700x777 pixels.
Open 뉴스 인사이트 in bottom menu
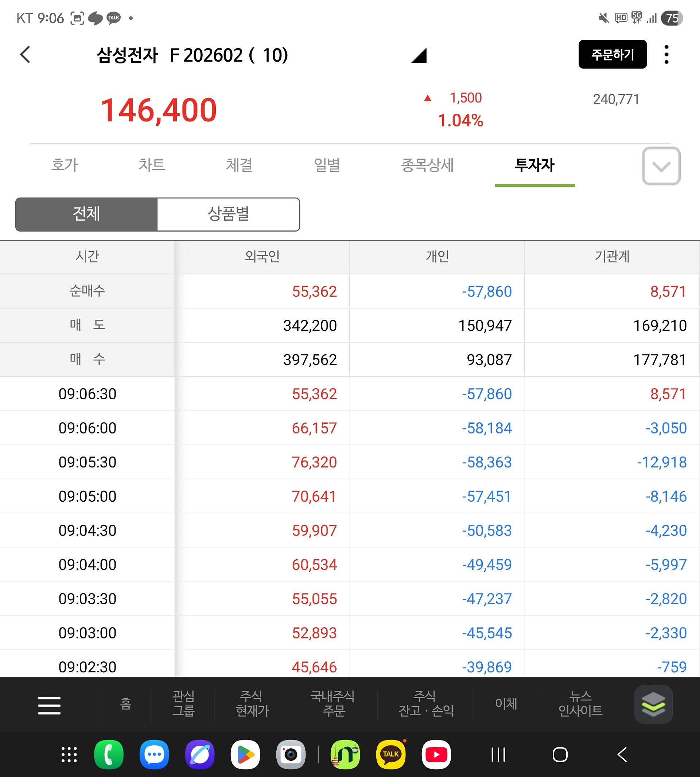coord(580,704)
